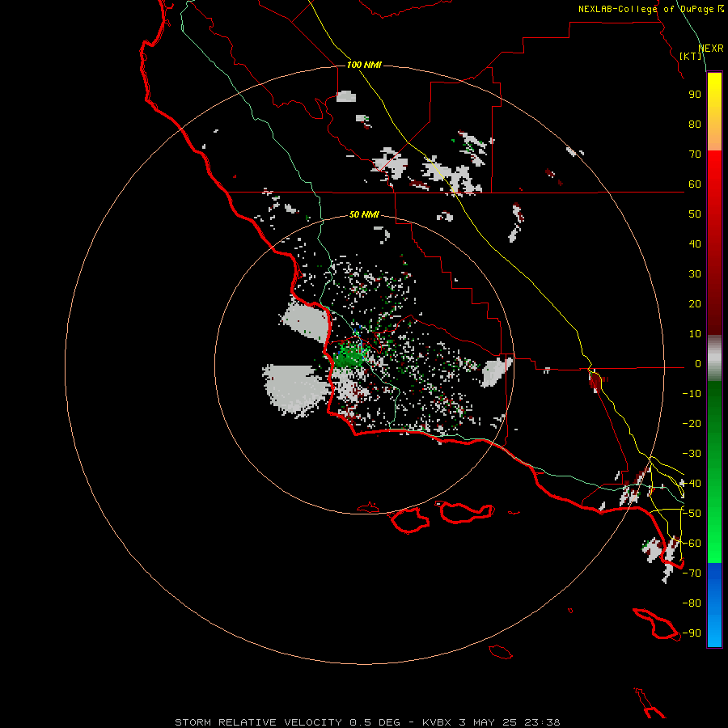Viewport: 728px width, 728px height.
Task: Click the 20 value on the velocity scale
Action: [695, 304]
